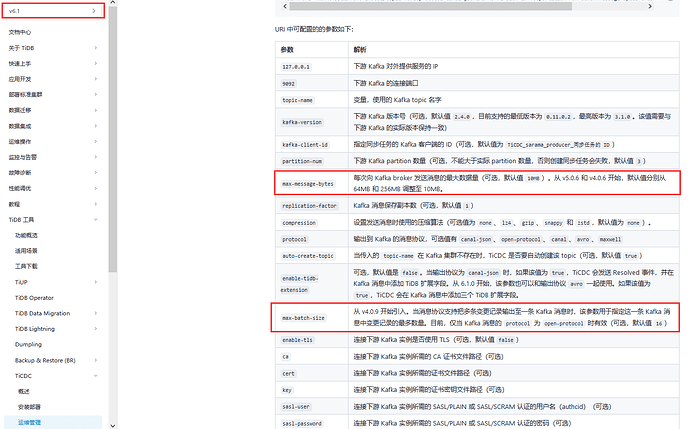Click code block scroll-right arrow
690x429 pixels.
tap(650, 6)
